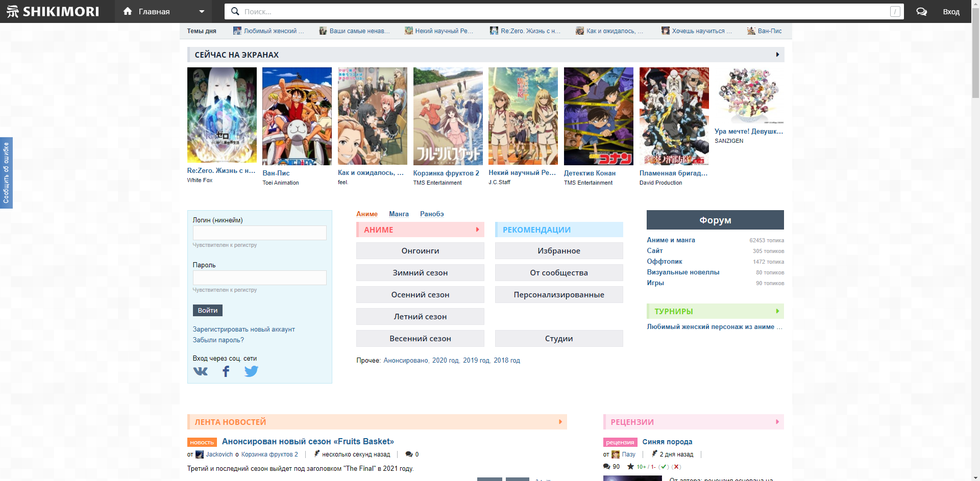Click the Логин (никнейм) input field
This screenshot has width=980, height=481.
[x=259, y=233]
